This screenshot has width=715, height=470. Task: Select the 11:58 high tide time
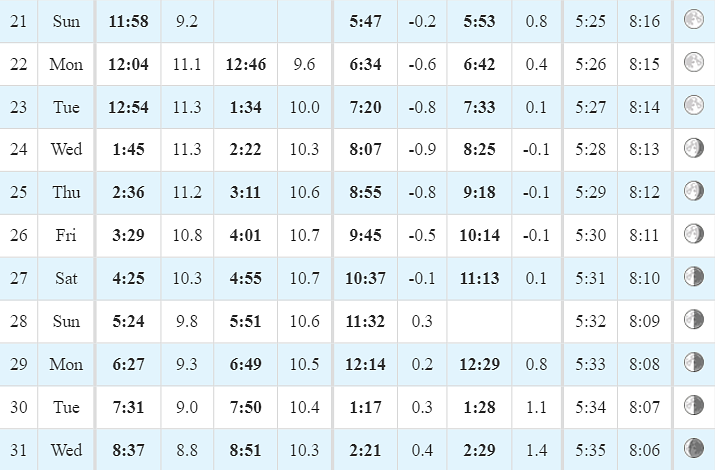tap(129, 21)
